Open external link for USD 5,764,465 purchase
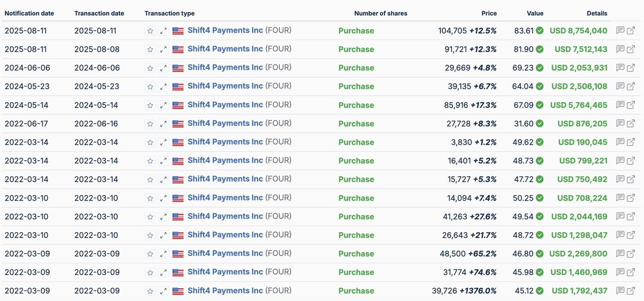Image resolution: width=644 pixels, height=301 pixels. 631,105
